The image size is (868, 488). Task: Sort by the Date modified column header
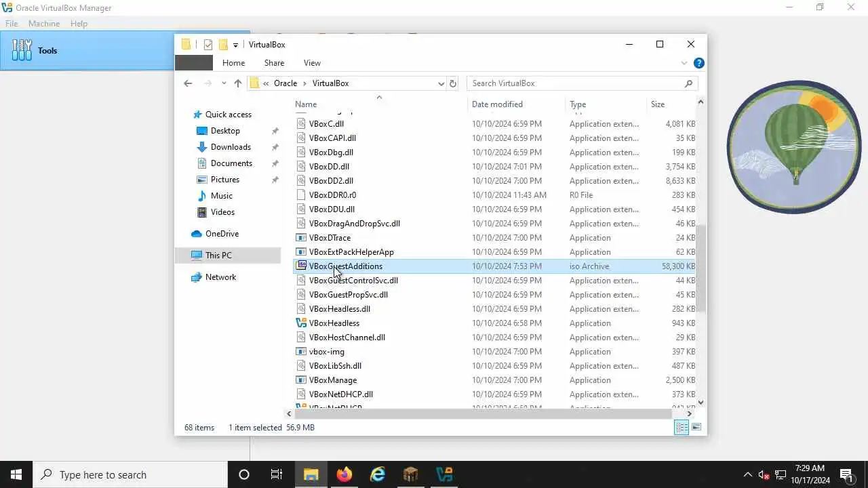pyautogui.click(x=497, y=104)
